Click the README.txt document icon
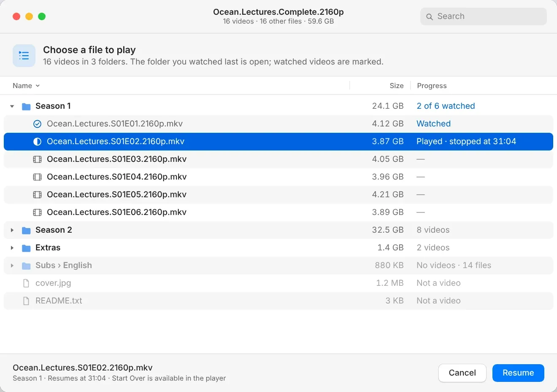Viewport: 557px width, 392px height. (26, 301)
